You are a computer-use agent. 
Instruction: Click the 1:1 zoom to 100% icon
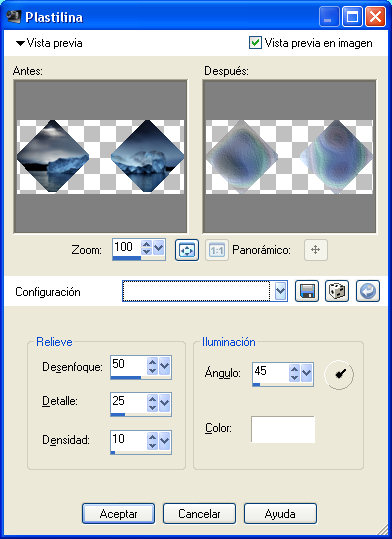tap(217, 250)
